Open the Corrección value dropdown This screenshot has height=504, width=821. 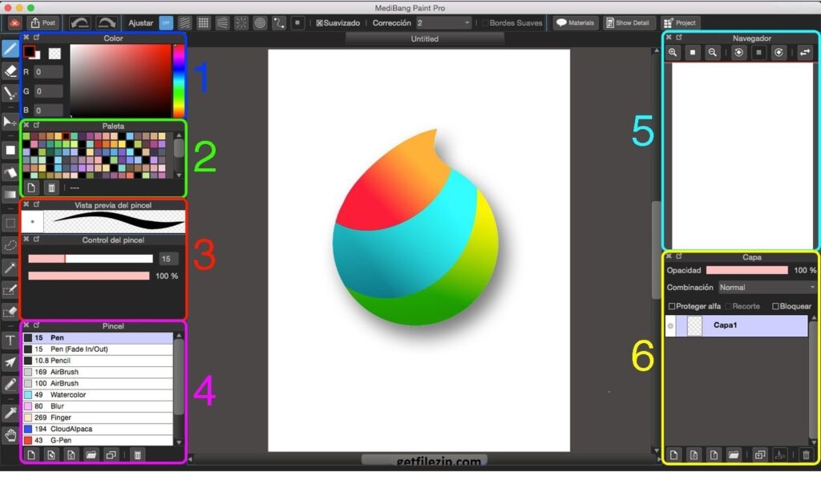[x=444, y=23]
